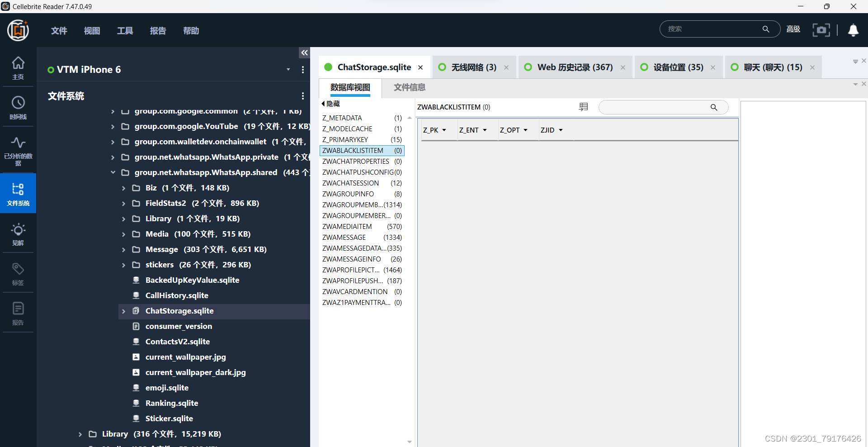Expand the Biz folder

pyautogui.click(x=123, y=188)
